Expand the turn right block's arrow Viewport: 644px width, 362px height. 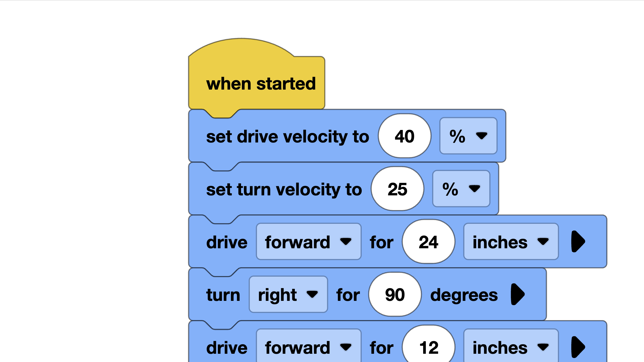pyautogui.click(x=518, y=294)
